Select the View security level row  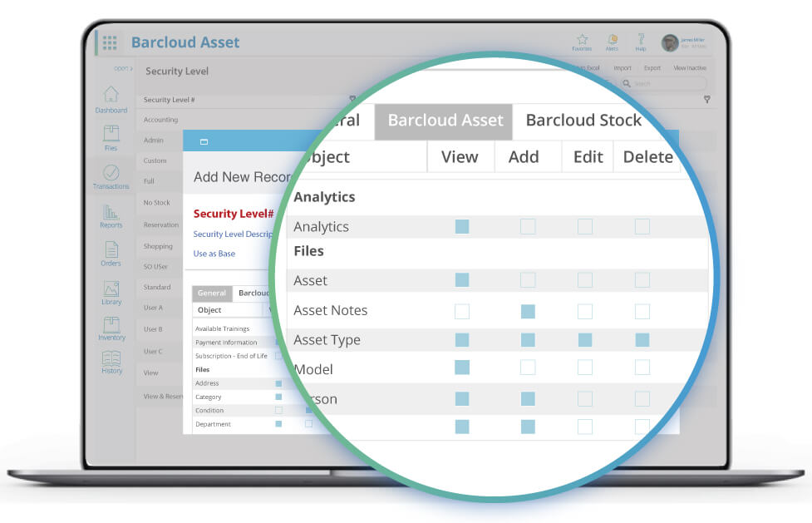160,373
